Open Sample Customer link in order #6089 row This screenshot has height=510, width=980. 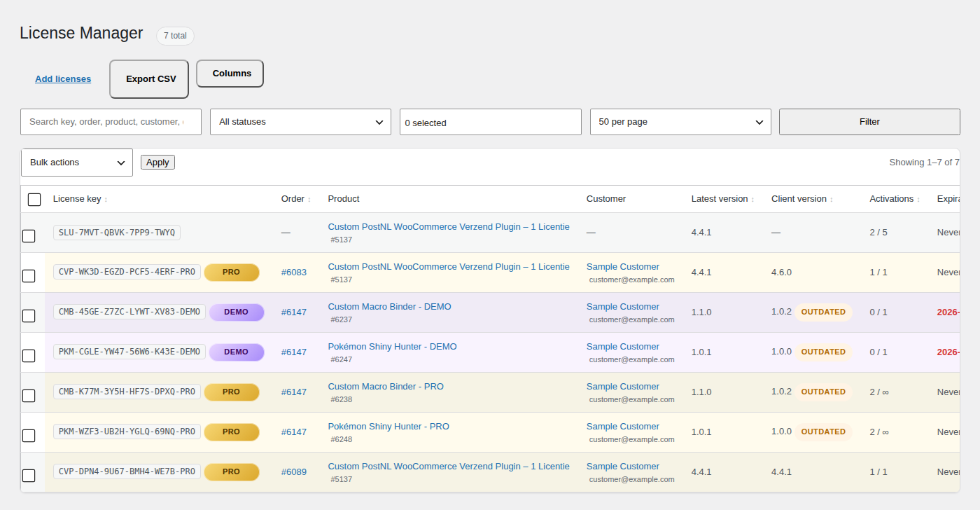(623, 467)
